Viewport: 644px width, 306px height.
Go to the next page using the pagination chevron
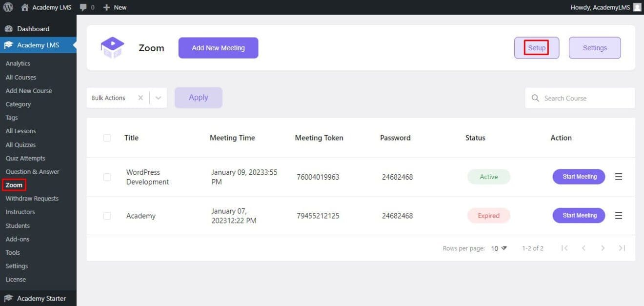pyautogui.click(x=603, y=248)
